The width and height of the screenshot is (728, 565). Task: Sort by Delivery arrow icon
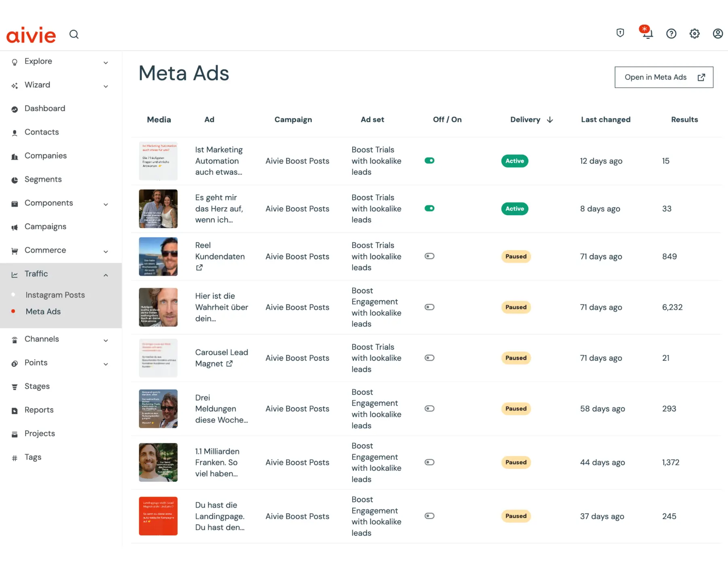point(550,120)
